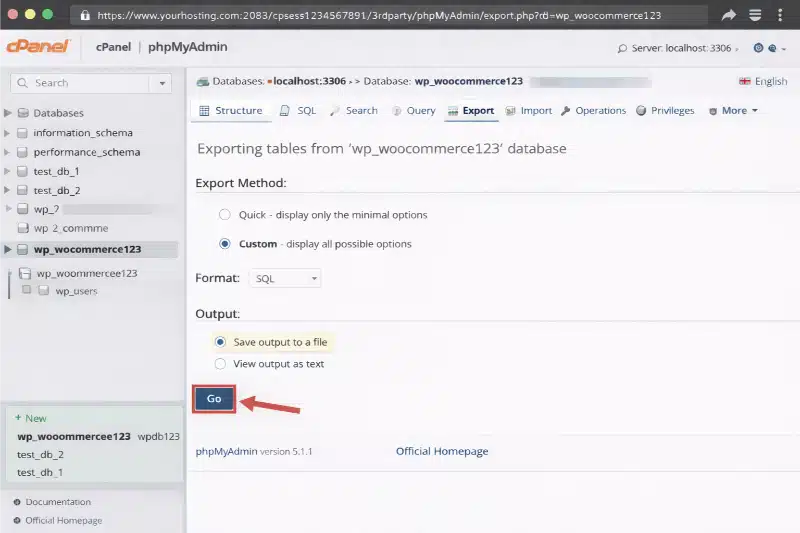Image resolution: width=800 pixels, height=533 pixels.
Task: Click the magnifier icon in sidebar search
Action: 22,83
